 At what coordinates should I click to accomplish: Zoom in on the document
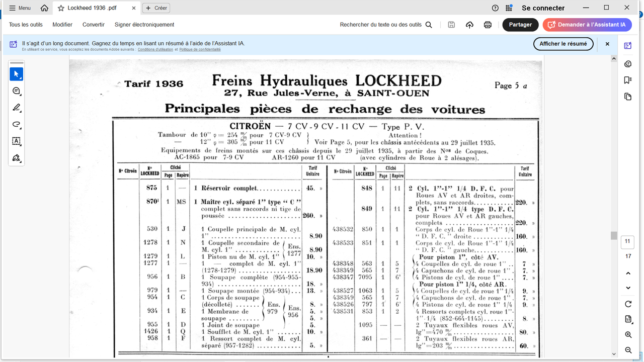pyautogui.click(x=628, y=334)
